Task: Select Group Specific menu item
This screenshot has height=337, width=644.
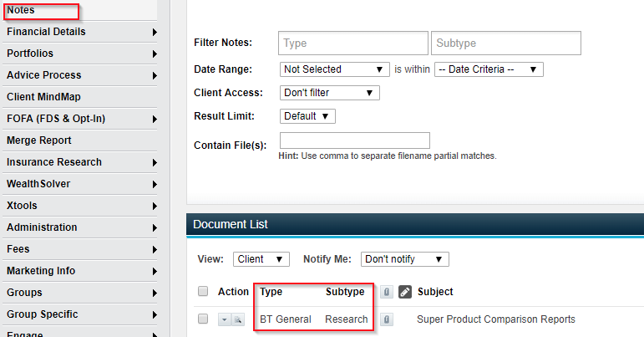Action: 79,314
